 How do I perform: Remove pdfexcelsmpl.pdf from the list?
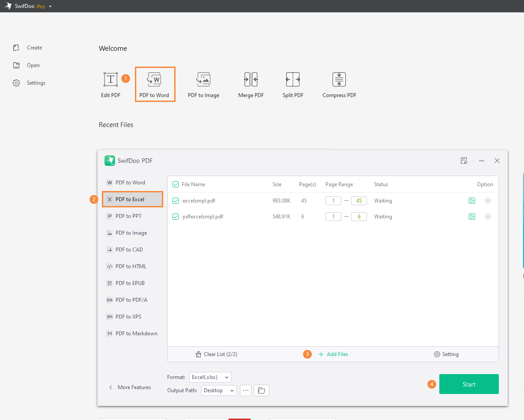pos(487,217)
